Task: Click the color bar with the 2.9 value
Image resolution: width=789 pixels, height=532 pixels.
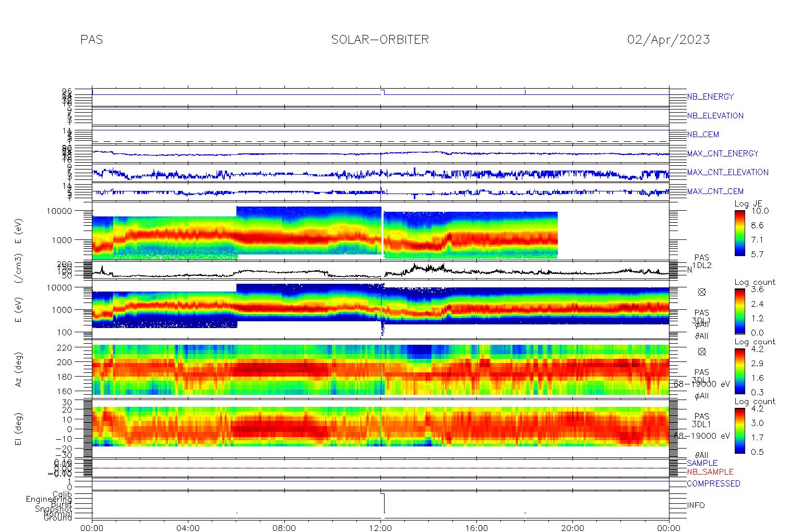Action: tap(740, 371)
